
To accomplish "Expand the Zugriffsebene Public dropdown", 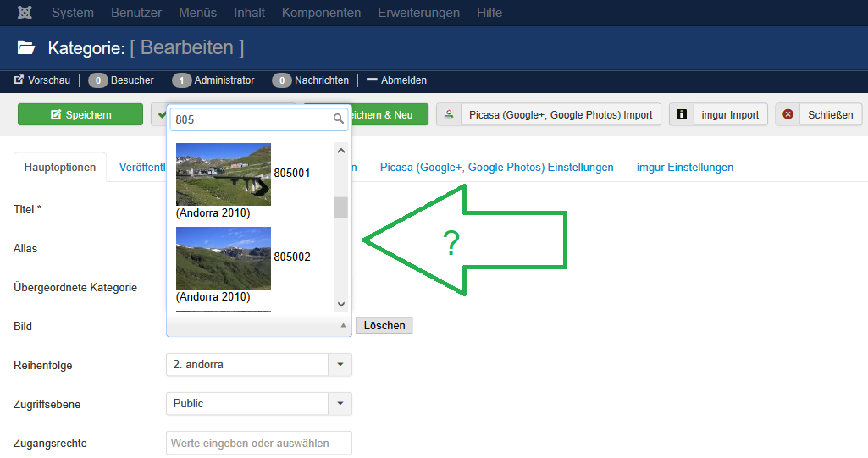I will [x=340, y=404].
